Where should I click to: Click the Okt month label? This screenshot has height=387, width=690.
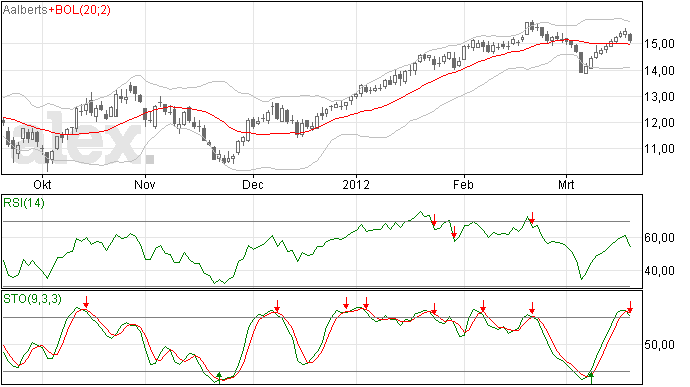42,184
